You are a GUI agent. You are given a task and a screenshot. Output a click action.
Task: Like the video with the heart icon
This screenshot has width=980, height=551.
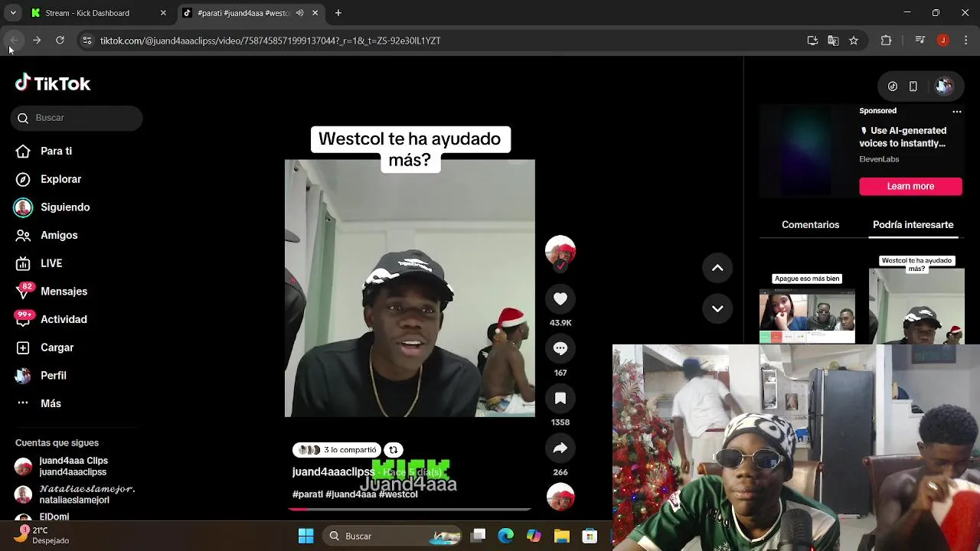[x=560, y=298]
